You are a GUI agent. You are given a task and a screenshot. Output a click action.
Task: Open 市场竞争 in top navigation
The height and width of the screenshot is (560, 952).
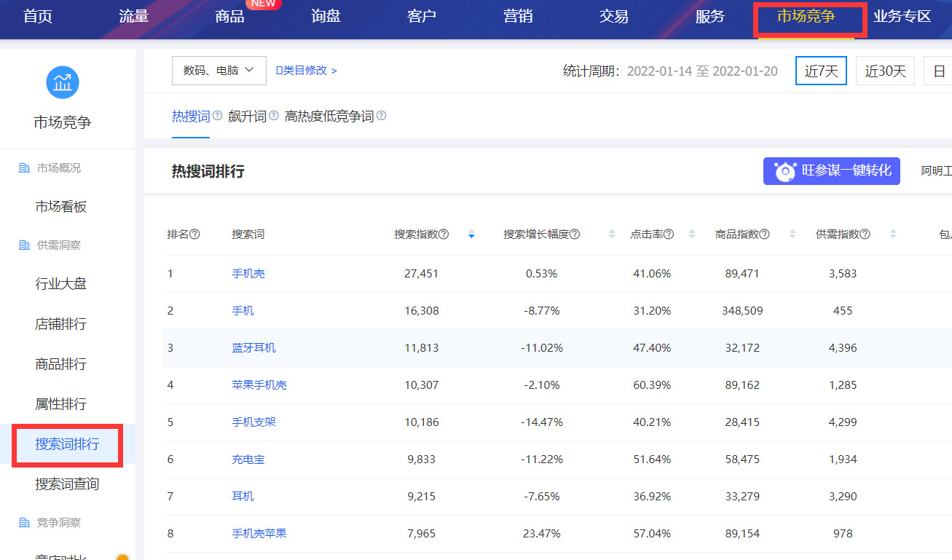pos(806,16)
